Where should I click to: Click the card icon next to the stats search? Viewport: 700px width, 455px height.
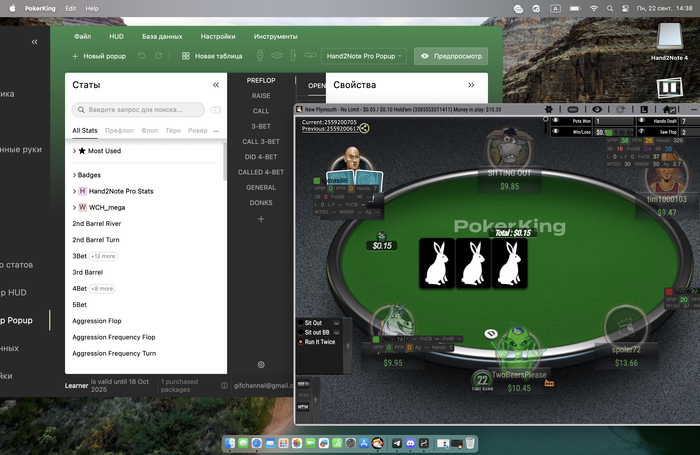pyautogui.click(x=216, y=110)
